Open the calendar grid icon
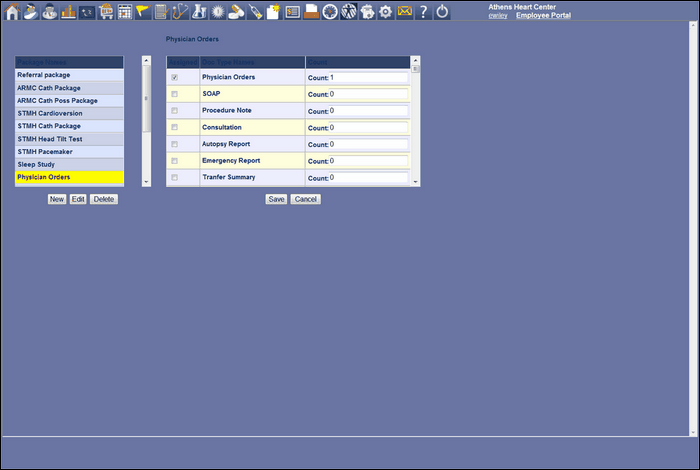Screen dimensions: 700x470 pyautogui.click(x=125, y=12)
